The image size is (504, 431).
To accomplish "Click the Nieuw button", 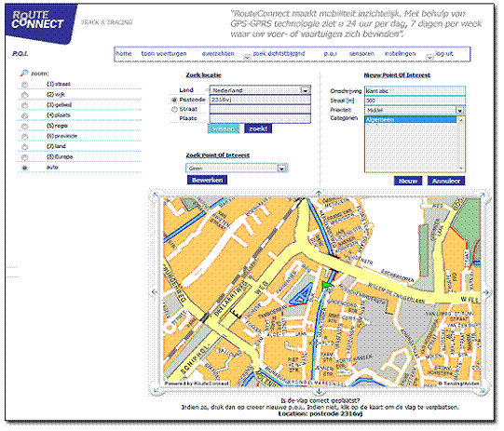I will pyautogui.click(x=408, y=181).
